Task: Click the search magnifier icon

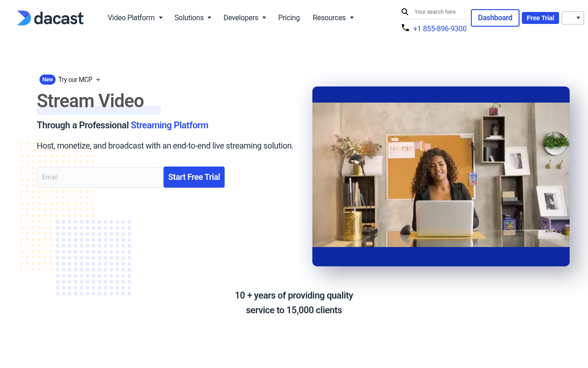Action: pos(405,12)
